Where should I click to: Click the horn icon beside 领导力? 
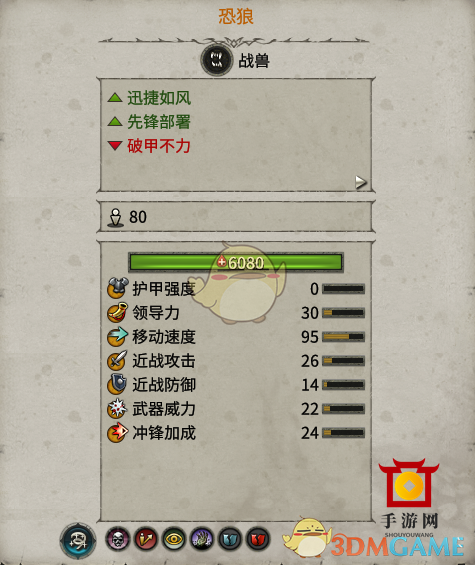[x=117, y=312]
